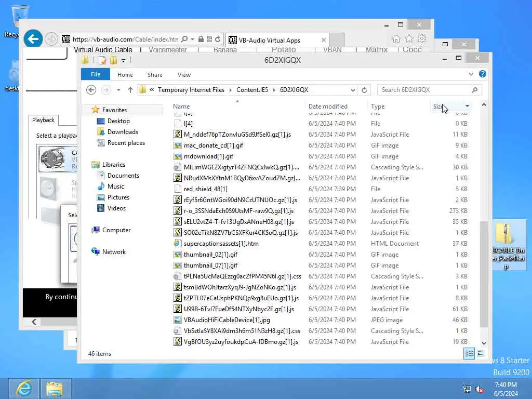Expand the breadcrumb chevron after Temporary Internet Files
This screenshot has width=532, height=399.
point(230,90)
